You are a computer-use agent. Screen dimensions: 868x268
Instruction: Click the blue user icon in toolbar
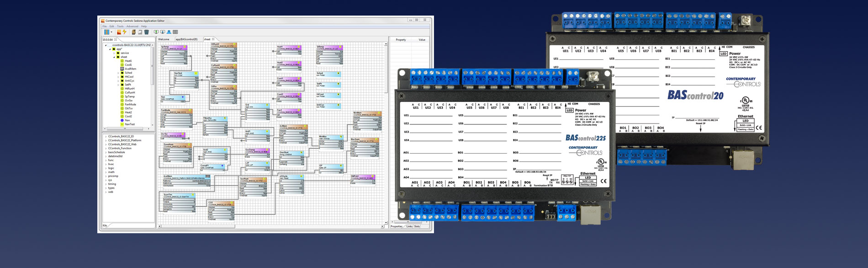click(169, 32)
